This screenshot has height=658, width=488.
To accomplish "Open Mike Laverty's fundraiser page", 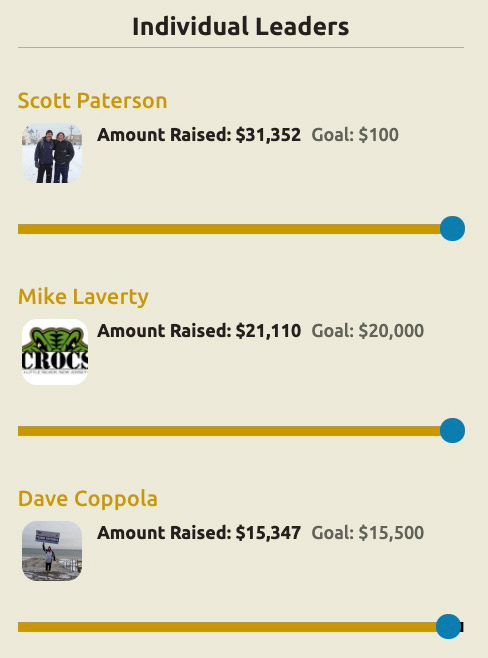I will point(83,297).
